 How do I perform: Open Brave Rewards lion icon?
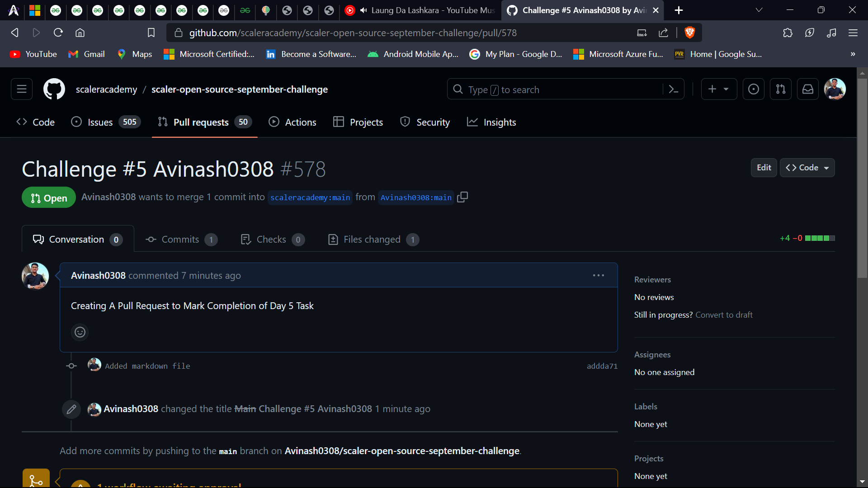690,33
